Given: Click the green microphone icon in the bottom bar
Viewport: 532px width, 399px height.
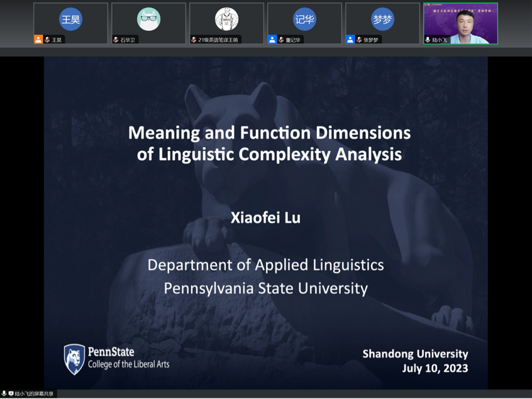Looking at the screenshot, I should click(4, 394).
